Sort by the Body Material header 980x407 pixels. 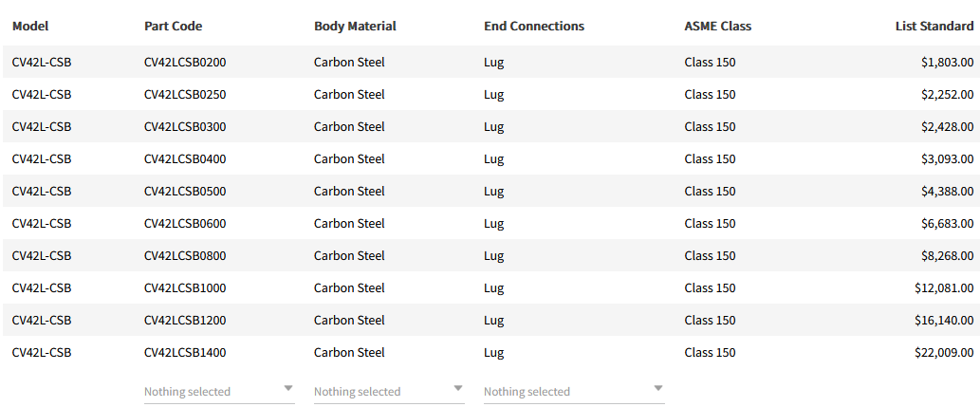tap(355, 26)
